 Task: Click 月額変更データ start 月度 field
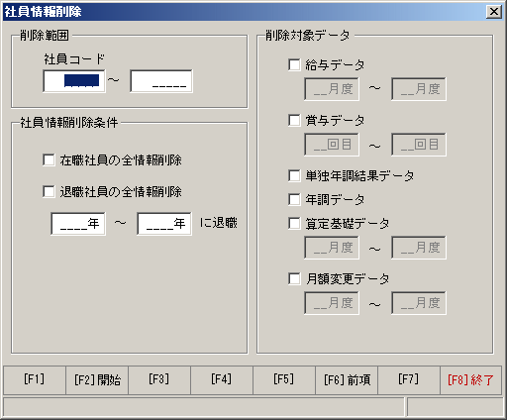(x=332, y=303)
